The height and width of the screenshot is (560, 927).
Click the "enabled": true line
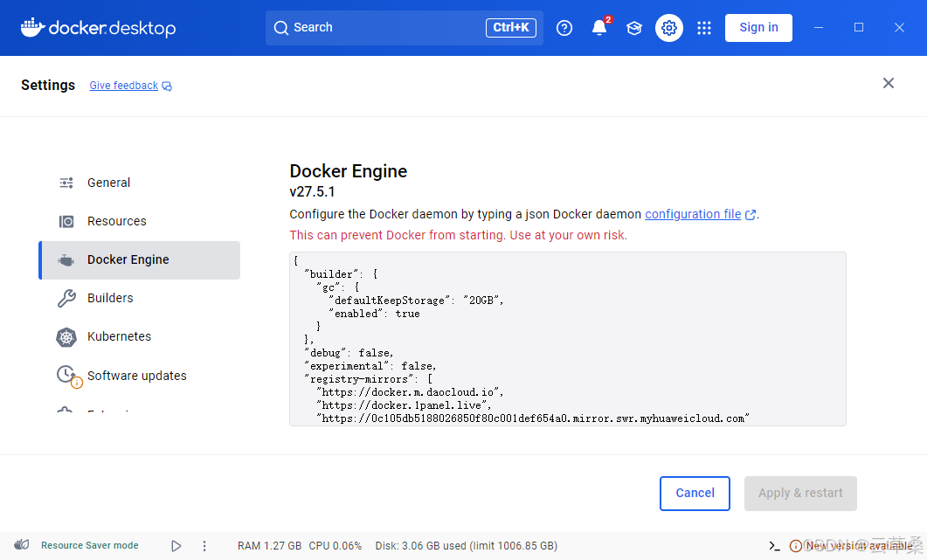click(x=374, y=314)
